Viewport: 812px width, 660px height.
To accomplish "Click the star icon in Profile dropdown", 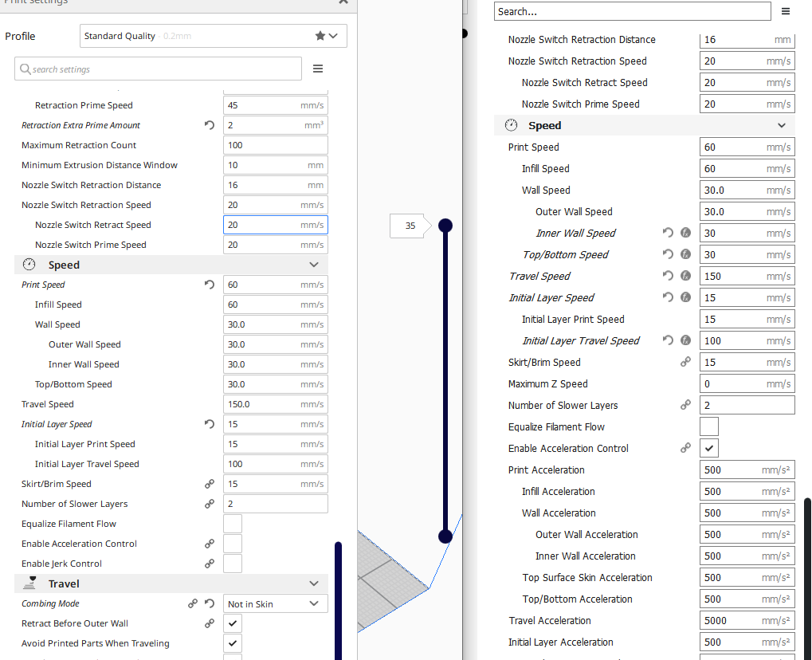I will 320,36.
